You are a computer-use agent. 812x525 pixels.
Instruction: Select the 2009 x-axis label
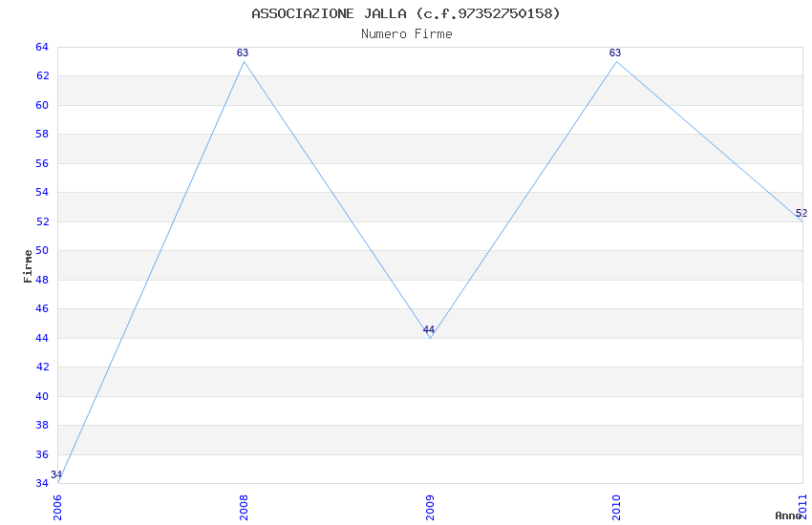point(430,508)
